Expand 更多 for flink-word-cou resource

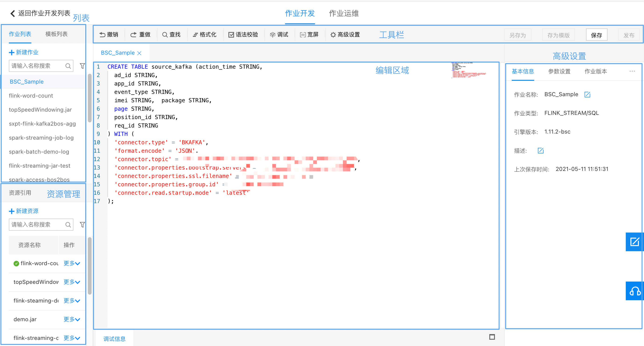[x=72, y=263]
